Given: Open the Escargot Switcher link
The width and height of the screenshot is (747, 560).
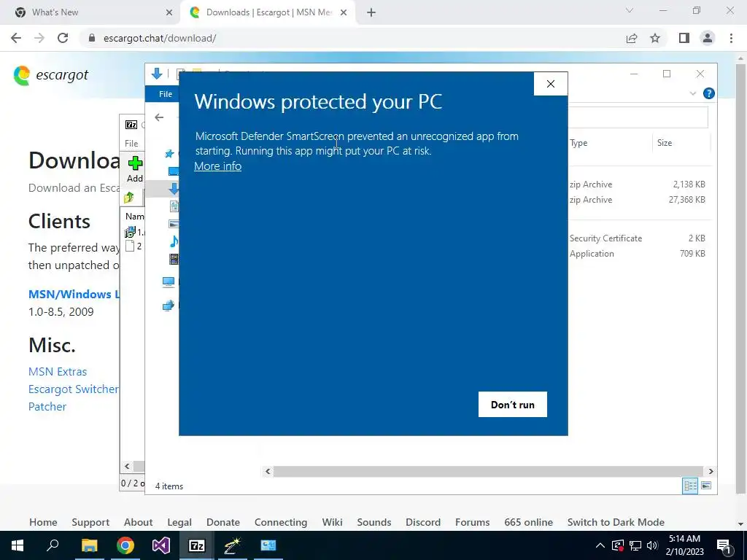Looking at the screenshot, I should tap(74, 389).
